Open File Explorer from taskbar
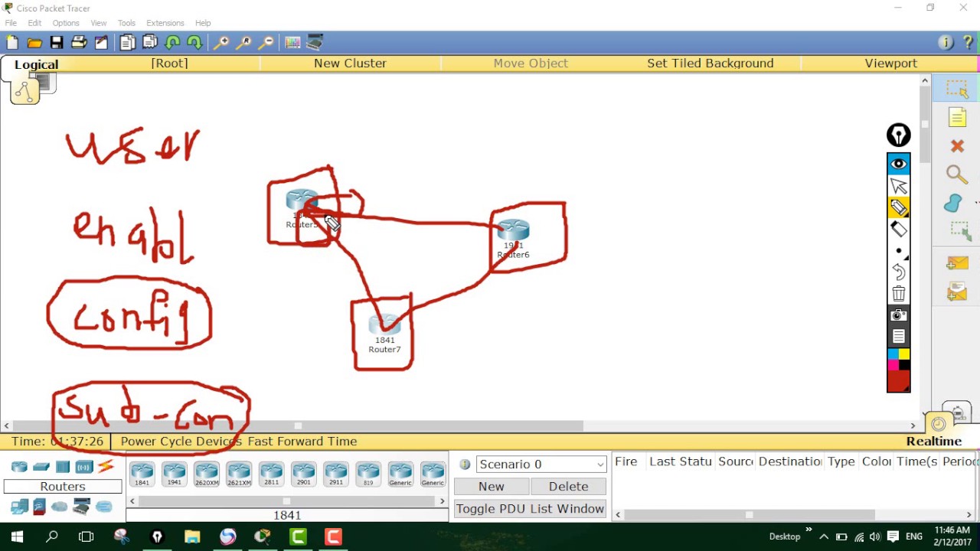 point(192,536)
